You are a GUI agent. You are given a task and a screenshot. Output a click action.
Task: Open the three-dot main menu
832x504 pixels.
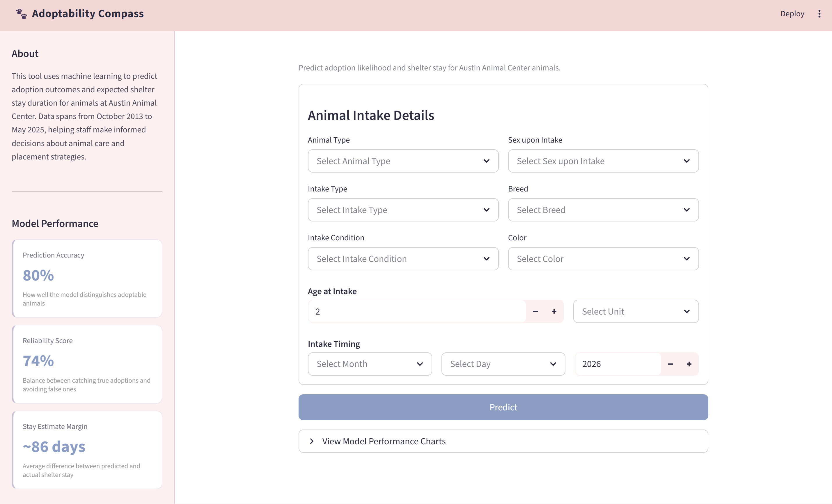click(819, 13)
